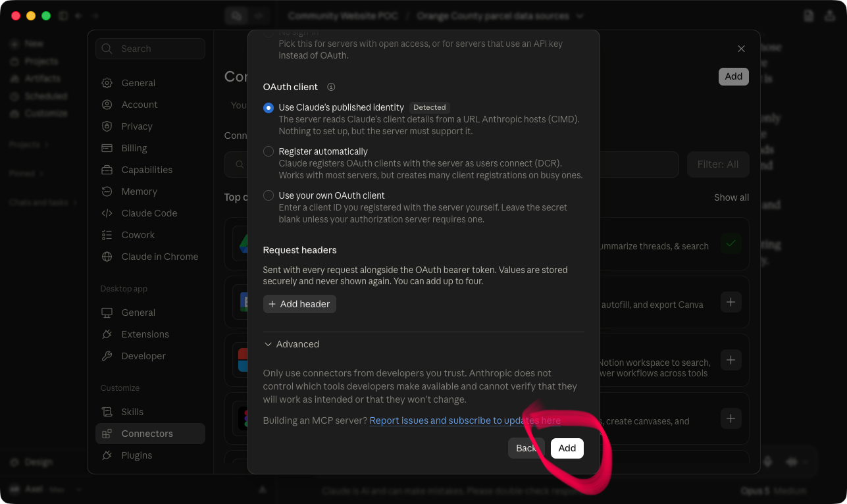Open Extensions under Desktop app
This screenshot has height=504, width=847.
[x=150, y=334]
